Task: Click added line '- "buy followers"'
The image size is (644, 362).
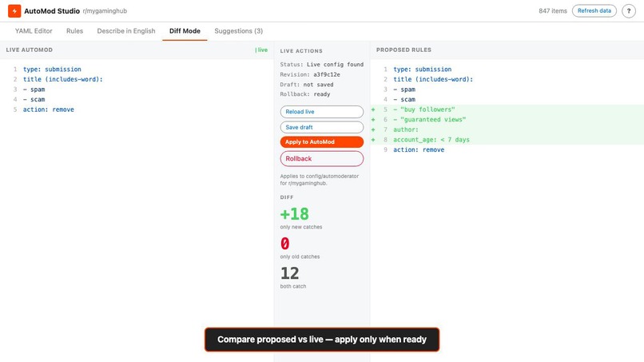Action: click(x=423, y=109)
